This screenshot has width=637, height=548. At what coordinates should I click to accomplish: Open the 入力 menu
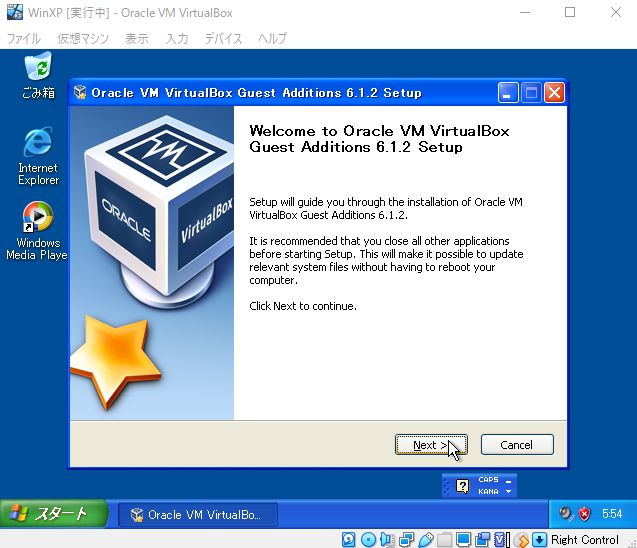177,39
